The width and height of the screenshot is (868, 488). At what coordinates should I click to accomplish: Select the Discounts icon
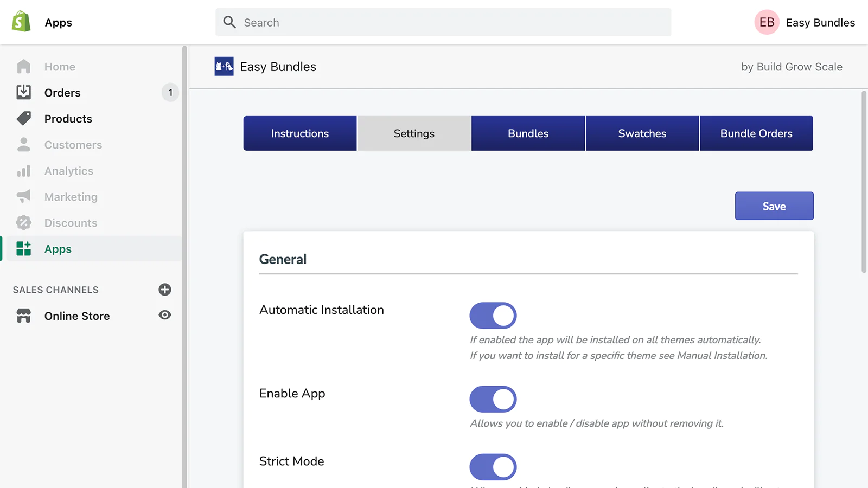point(23,222)
